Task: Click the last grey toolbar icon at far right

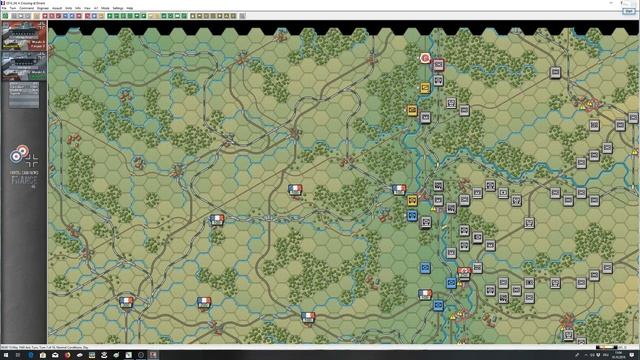Action: (242, 16)
